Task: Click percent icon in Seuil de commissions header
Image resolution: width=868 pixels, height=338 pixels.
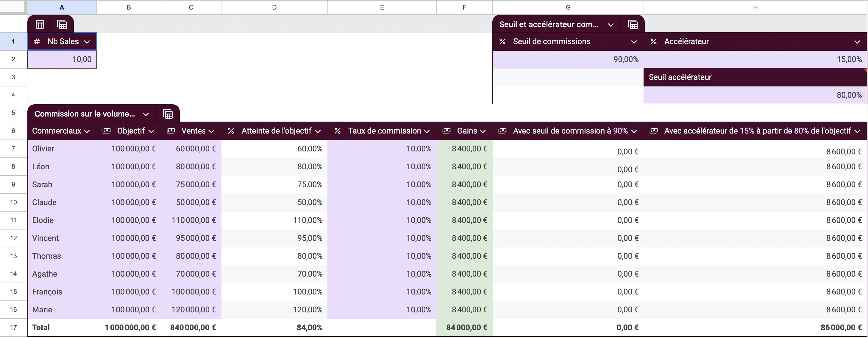Action: coord(502,41)
